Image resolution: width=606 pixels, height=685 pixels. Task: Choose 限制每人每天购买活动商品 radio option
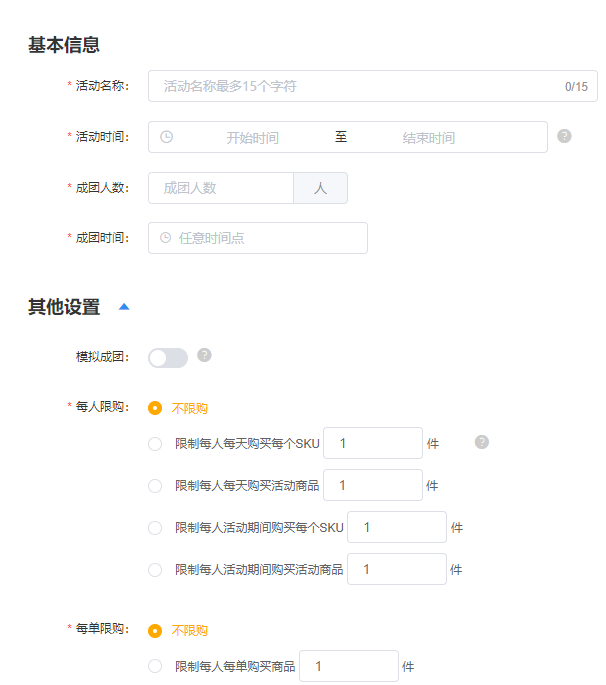(155, 486)
